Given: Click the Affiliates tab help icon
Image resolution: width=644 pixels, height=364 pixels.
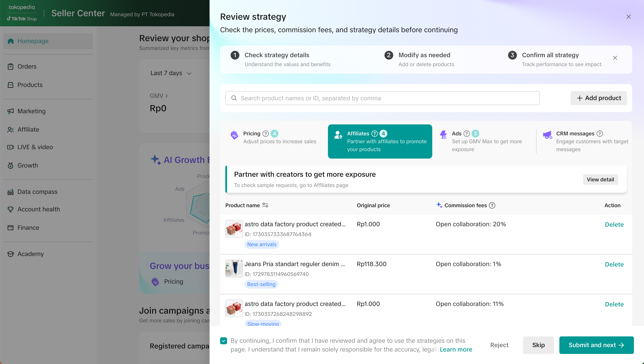Looking at the screenshot, I should coord(374,134).
